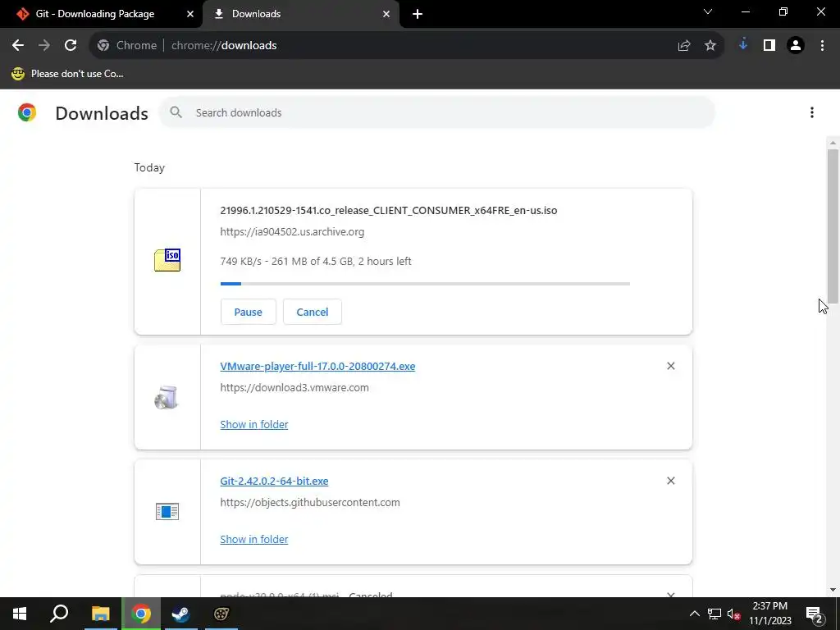840x630 pixels.
Task: Focus the Search downloads field
Action: click(436, 112)
